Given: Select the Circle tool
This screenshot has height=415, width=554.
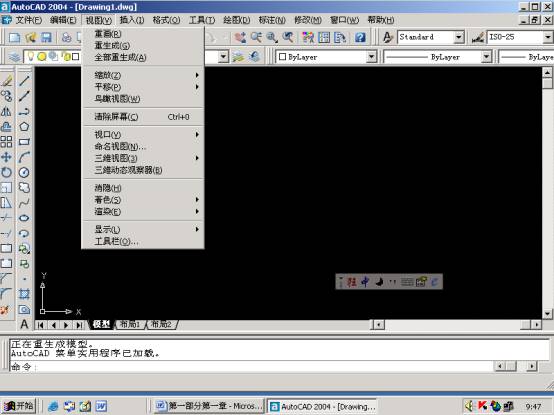Looking at the screenshot, I should click(24, 172).
